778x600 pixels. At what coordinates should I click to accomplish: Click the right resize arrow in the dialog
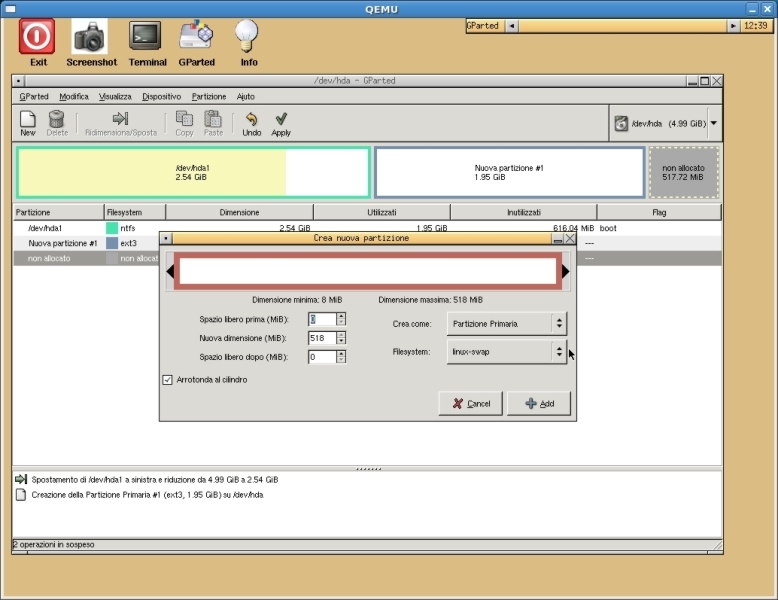coord(566,271)
